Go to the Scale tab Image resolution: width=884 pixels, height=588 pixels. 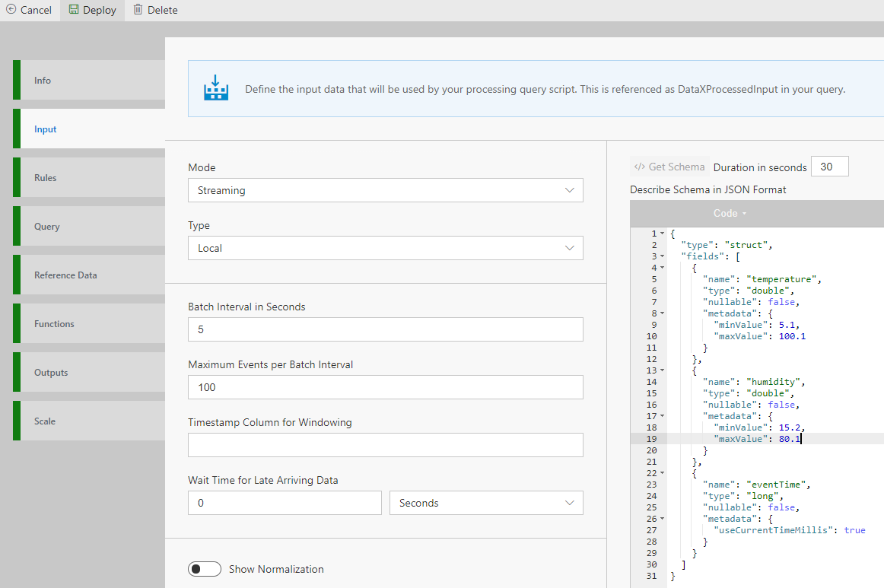[89, 421]
